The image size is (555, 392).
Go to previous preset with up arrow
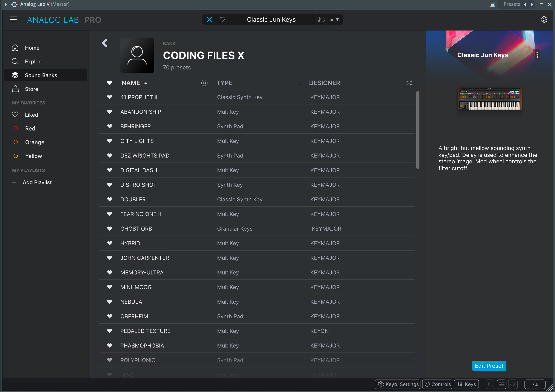pos(332,20)
